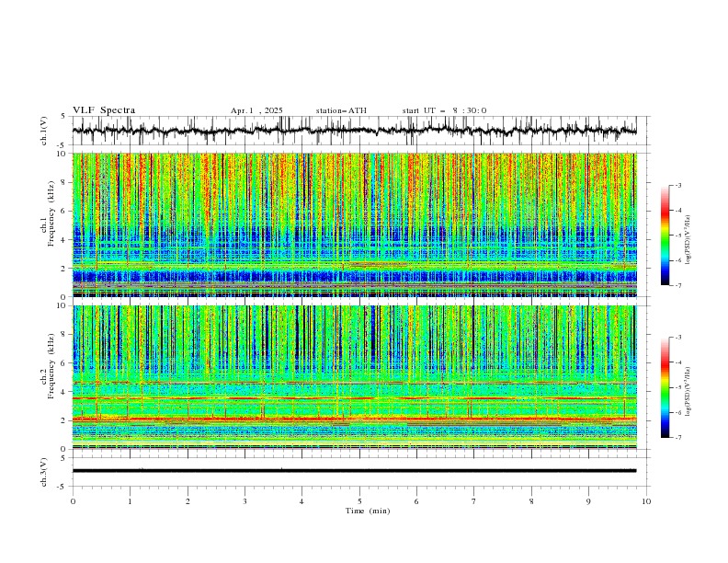Viewport: 728px width, 563px height.
Task: Click the ch.2 PSD color scale bar
Action: tap(665, 387)
